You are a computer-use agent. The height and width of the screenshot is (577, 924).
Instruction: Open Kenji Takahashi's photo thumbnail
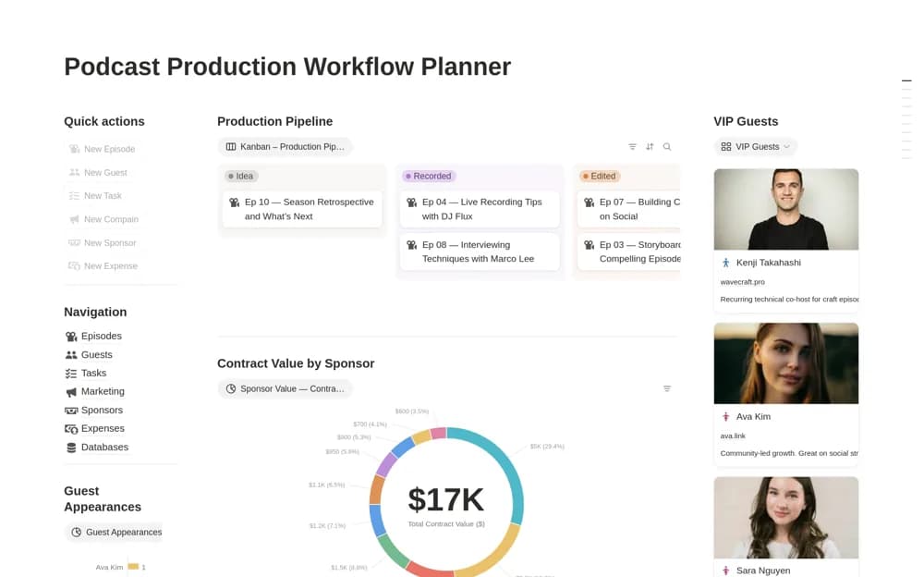coord(786,210)
